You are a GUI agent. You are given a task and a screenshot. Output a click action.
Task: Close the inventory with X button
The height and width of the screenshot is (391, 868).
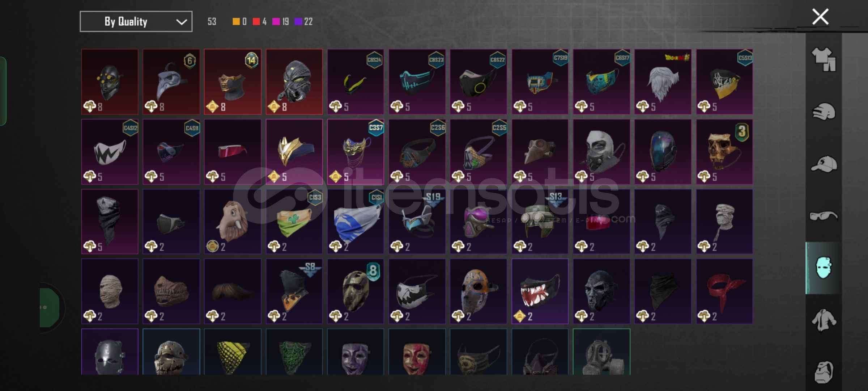(820, 17)
